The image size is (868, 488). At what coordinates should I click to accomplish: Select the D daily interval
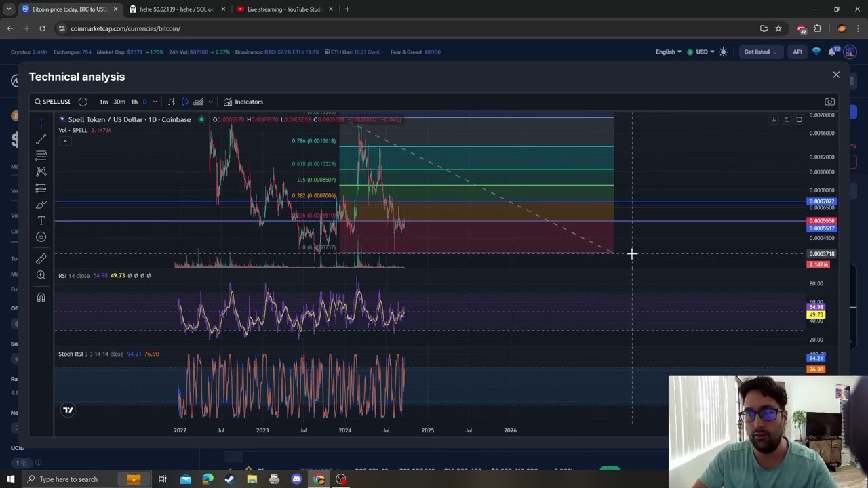pos(144,102)
